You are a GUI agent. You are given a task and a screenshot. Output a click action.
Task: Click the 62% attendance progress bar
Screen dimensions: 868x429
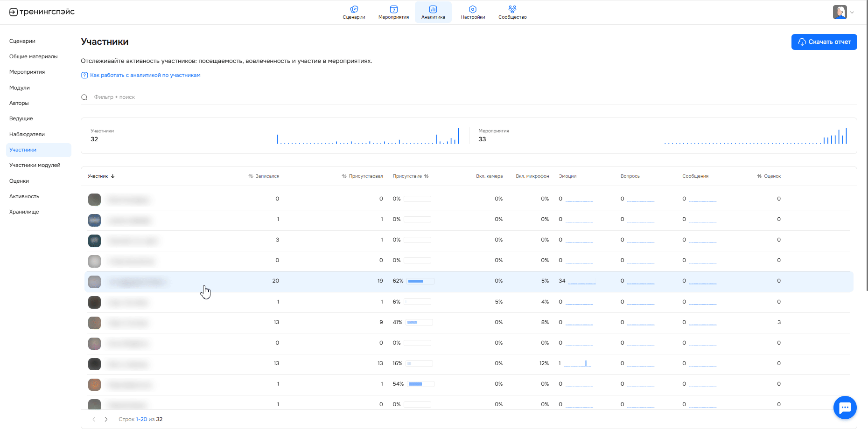[x=420, y=281]
